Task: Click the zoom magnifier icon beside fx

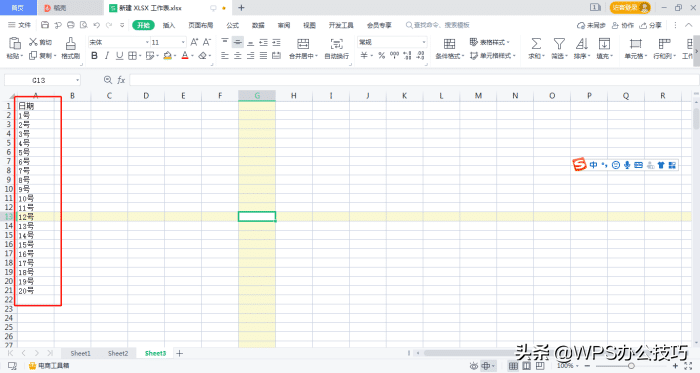Action: click(108, 80)
